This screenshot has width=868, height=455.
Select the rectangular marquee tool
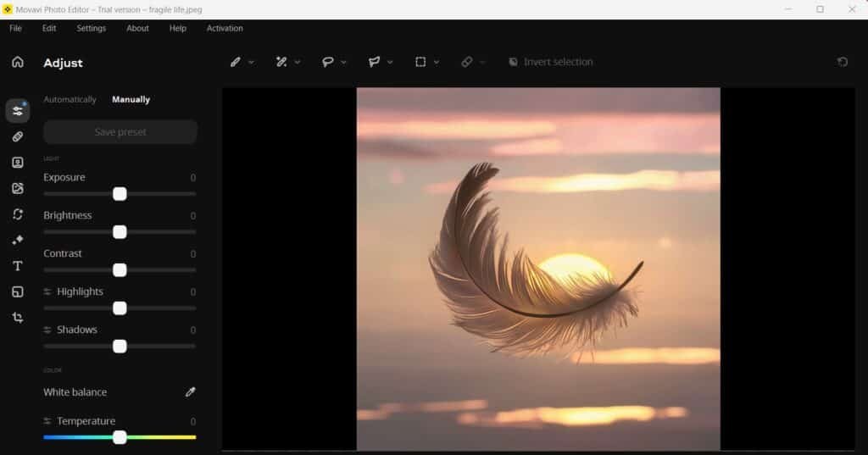(x=420, y=62)
